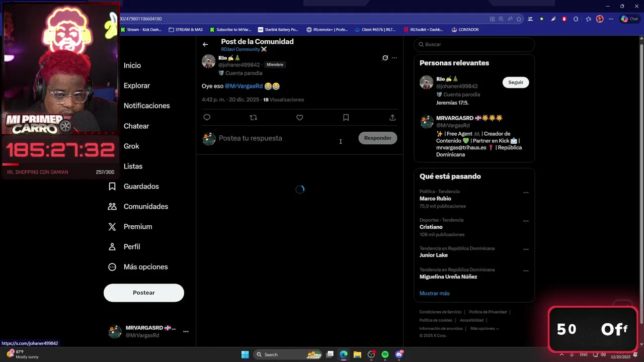Open more options for Miguelina Ureña Núñez trend

pos(526,271)
